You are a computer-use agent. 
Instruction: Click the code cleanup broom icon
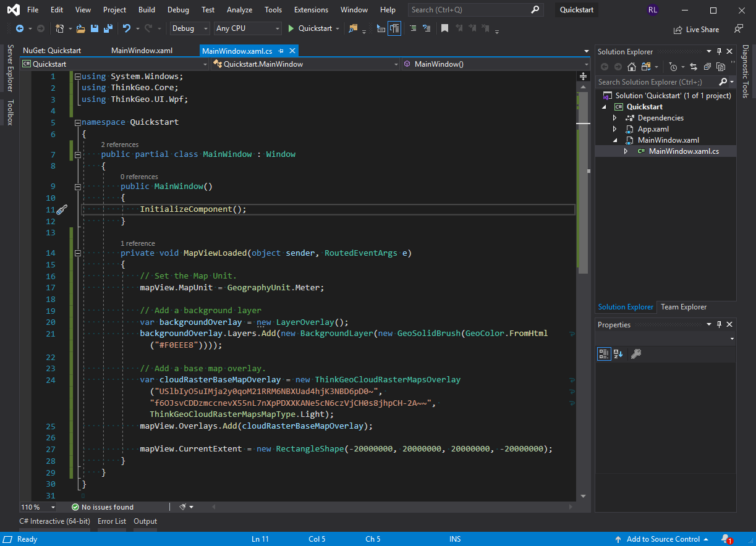click(183, 507)
